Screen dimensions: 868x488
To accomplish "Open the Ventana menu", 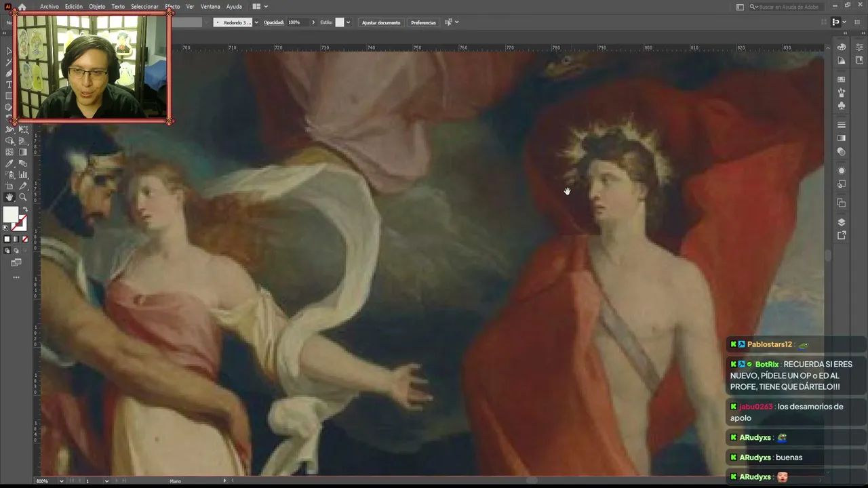I will coord(210,7).
